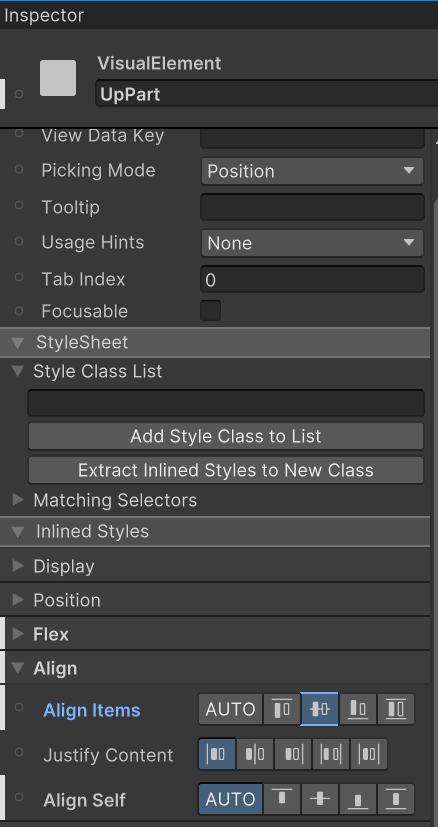The width and height of the screenshot is (438, 827).
Task: Set Align Items to stretch icon
Action: pos(396,709)
